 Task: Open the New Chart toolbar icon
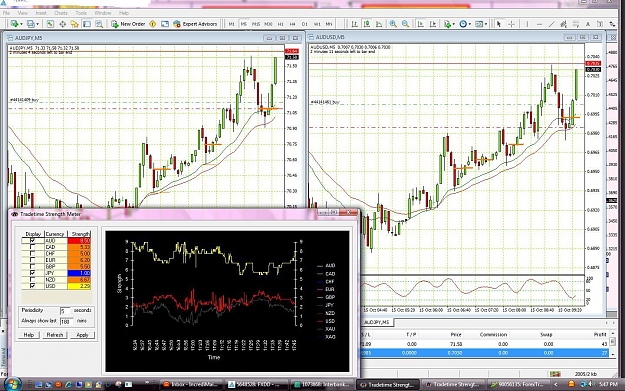[14, 24]
